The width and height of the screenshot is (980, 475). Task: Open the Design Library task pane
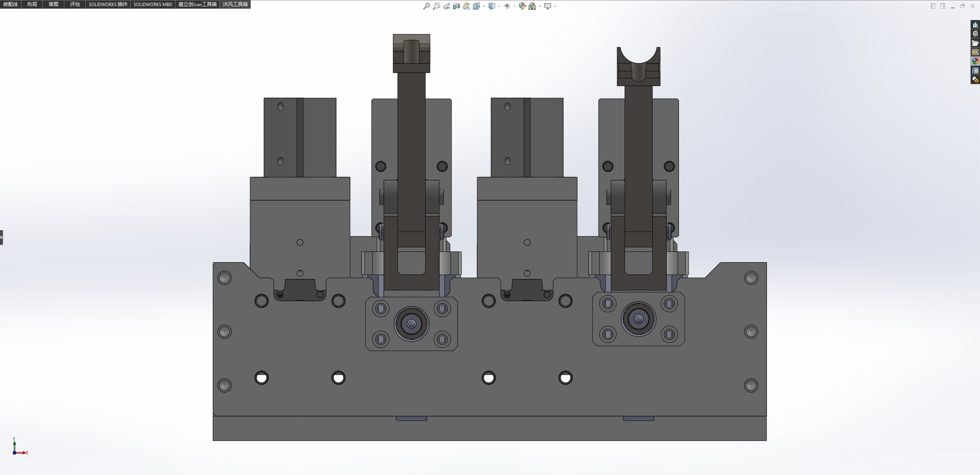click(x=975, y=34)
